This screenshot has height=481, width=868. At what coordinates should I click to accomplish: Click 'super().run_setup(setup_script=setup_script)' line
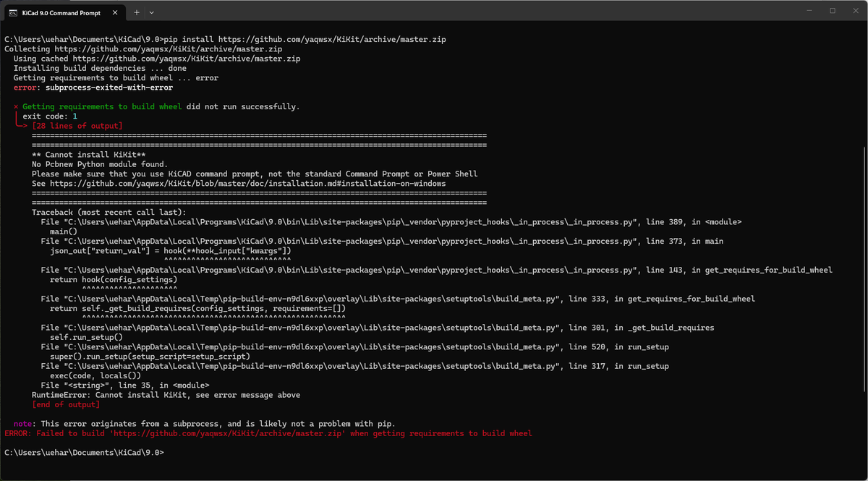pos(150,357)
